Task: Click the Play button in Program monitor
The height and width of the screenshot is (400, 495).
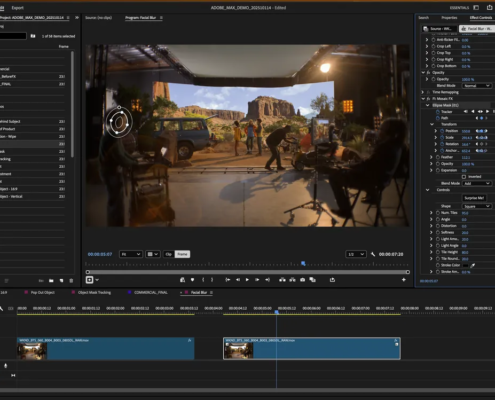Action: pyautogui.click(x=247, y=280)
